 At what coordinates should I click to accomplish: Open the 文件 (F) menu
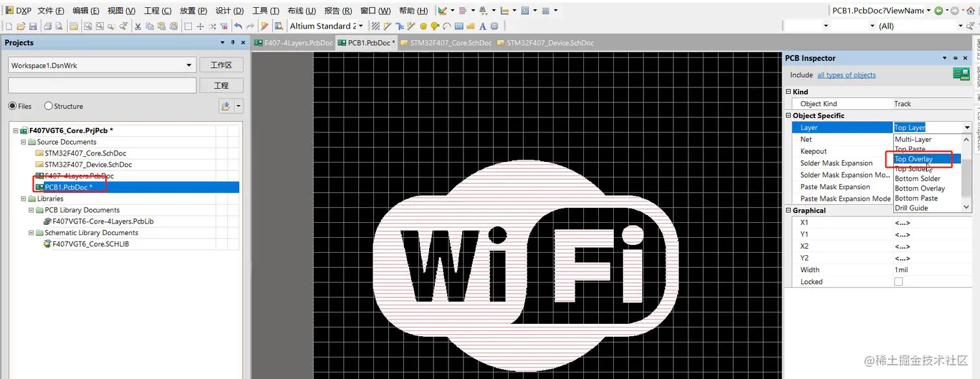coord(51,10)
